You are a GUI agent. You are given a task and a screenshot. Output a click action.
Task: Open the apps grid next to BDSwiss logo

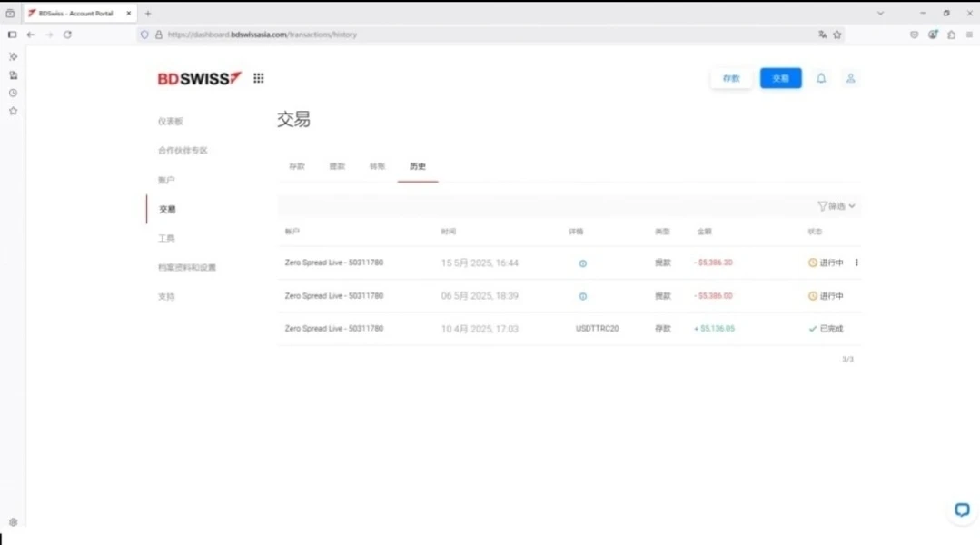[x=259, y=78]
